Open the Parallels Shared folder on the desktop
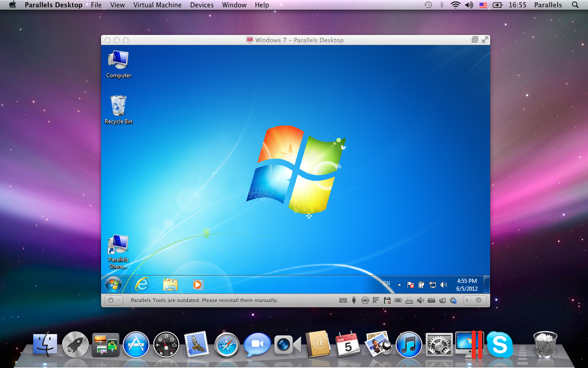588x368 pixels. pyautogui.click(x=118, y=245)
